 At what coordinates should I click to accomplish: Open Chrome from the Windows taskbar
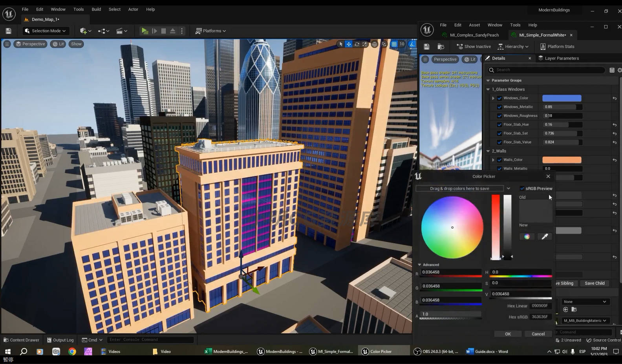coord(72,351)
